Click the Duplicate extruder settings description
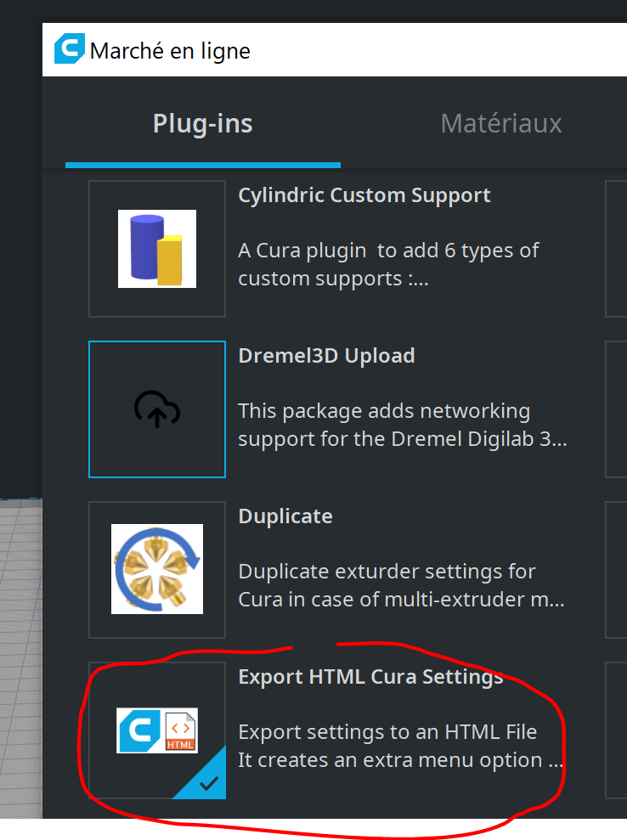The image size is (627, 840). pos(400,585)
